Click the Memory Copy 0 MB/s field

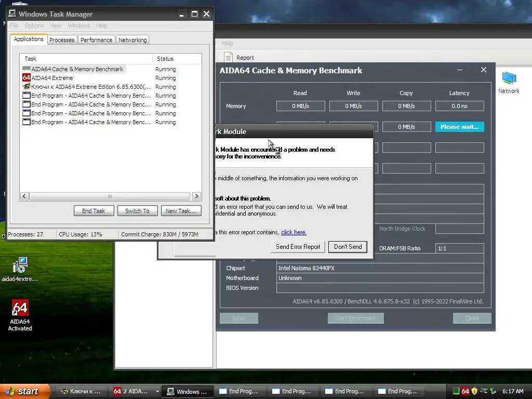(x=406, y=106)
